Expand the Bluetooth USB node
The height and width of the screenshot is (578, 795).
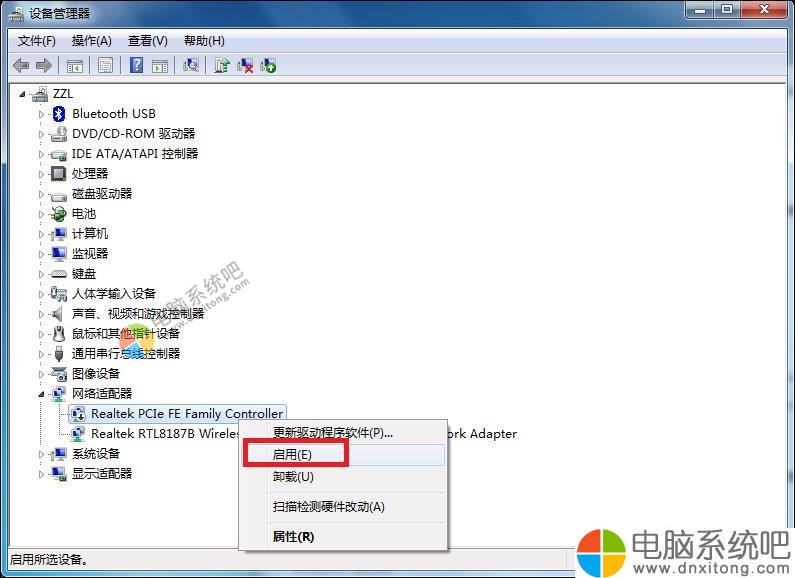[42, 114]
